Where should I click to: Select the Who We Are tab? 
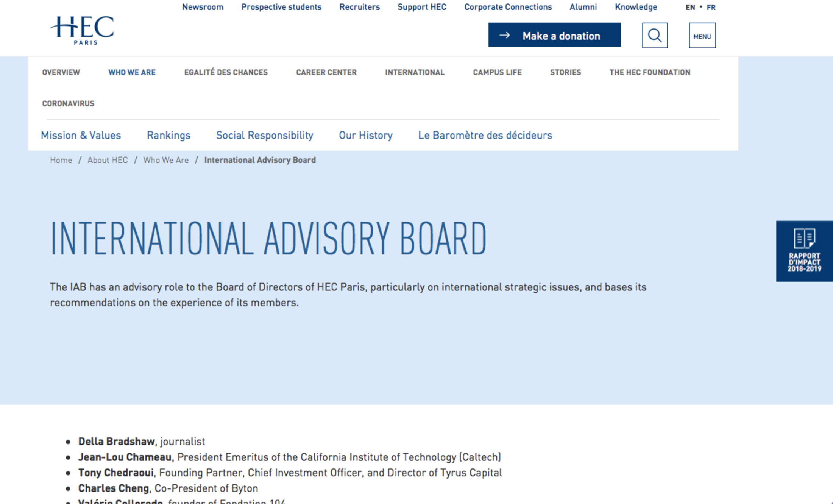coord(132,72)
